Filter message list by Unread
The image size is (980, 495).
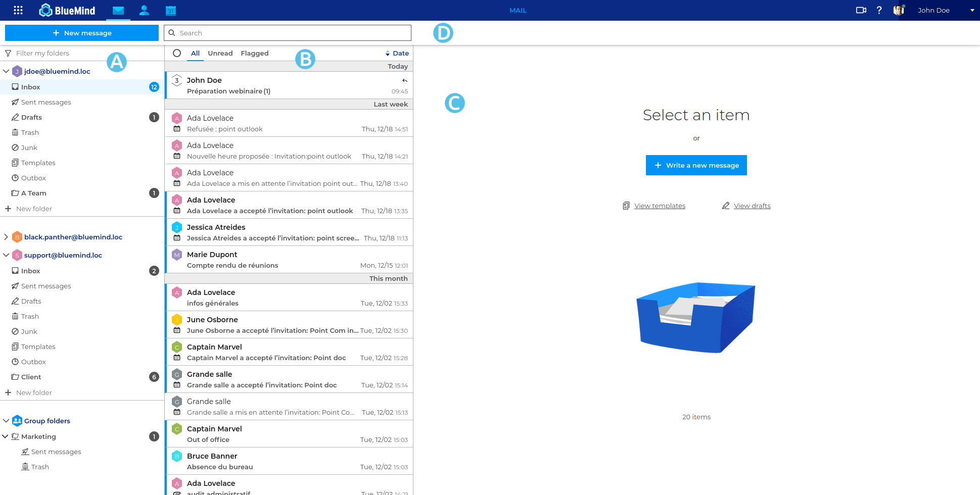click(220, 53)
